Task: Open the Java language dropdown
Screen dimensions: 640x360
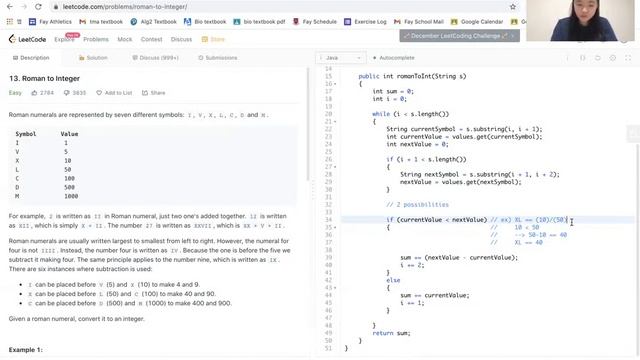Action: [340, 58]
